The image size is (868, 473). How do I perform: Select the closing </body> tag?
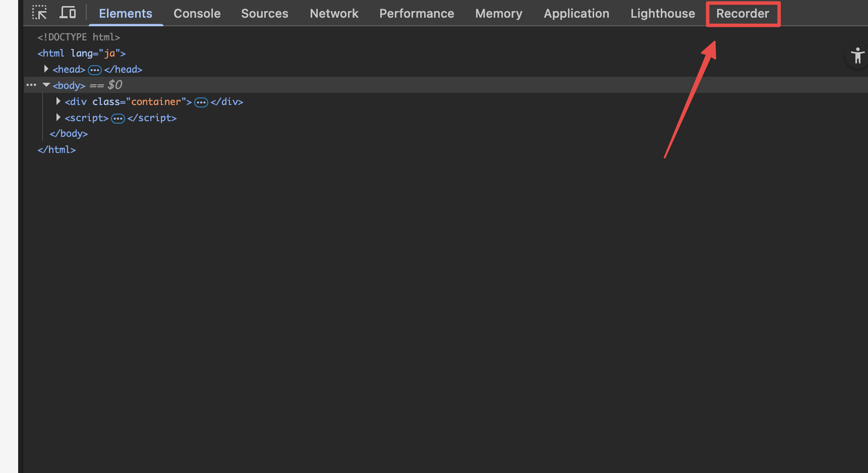(69, 133)
